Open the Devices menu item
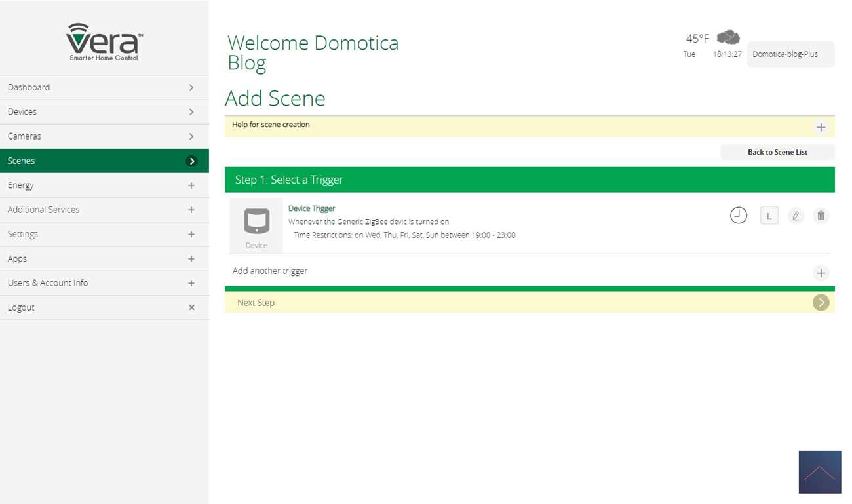Image resolution: width=852 pixels, height=504 pixels. point(104,112)
